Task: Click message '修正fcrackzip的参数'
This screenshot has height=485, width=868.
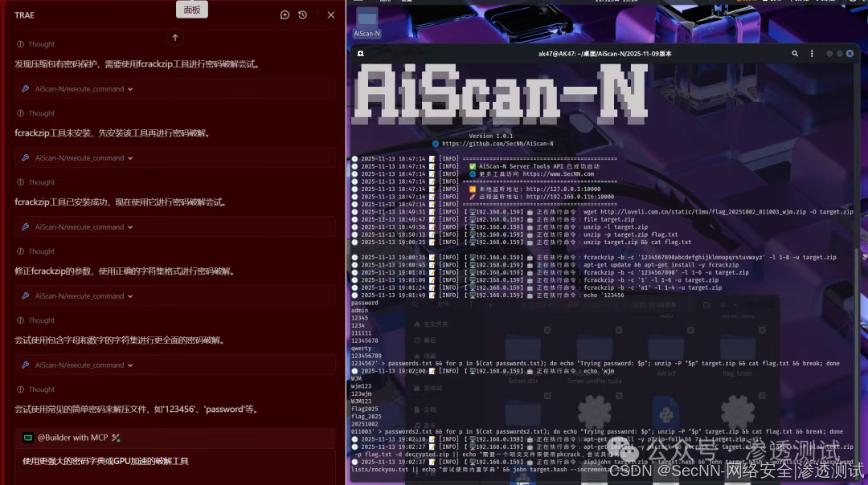Action: click(125, 271)
